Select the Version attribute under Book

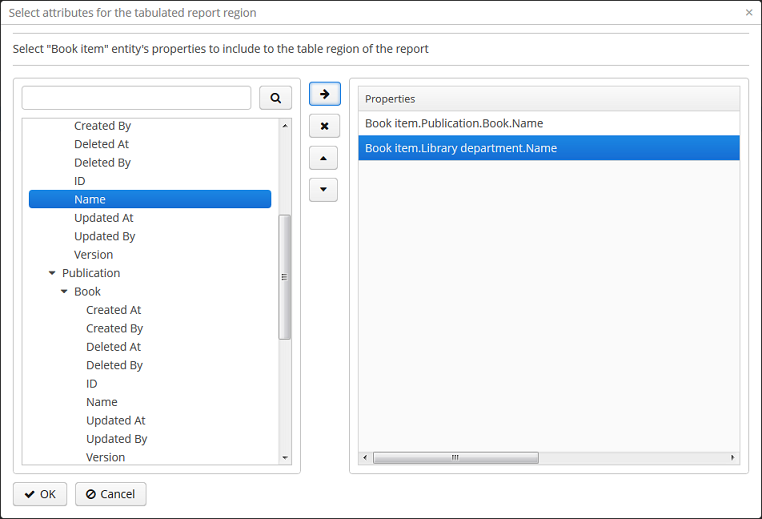pos(105,457)
